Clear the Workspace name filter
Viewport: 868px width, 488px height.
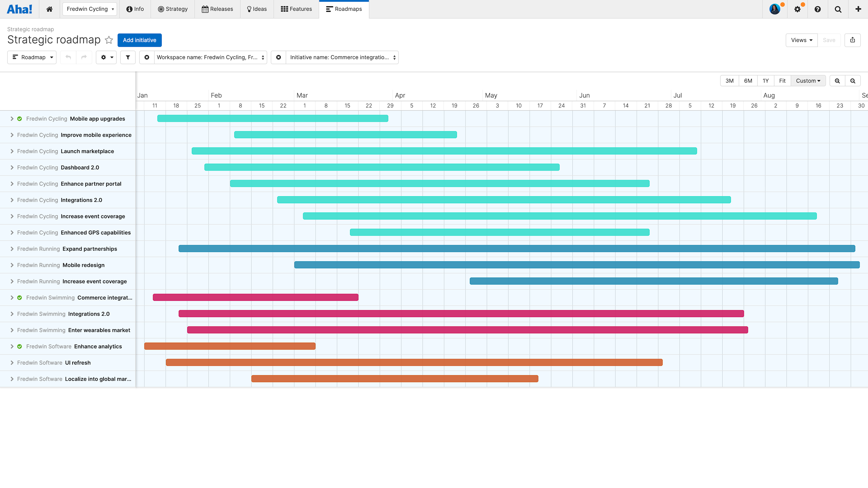(x=147, y=57)
